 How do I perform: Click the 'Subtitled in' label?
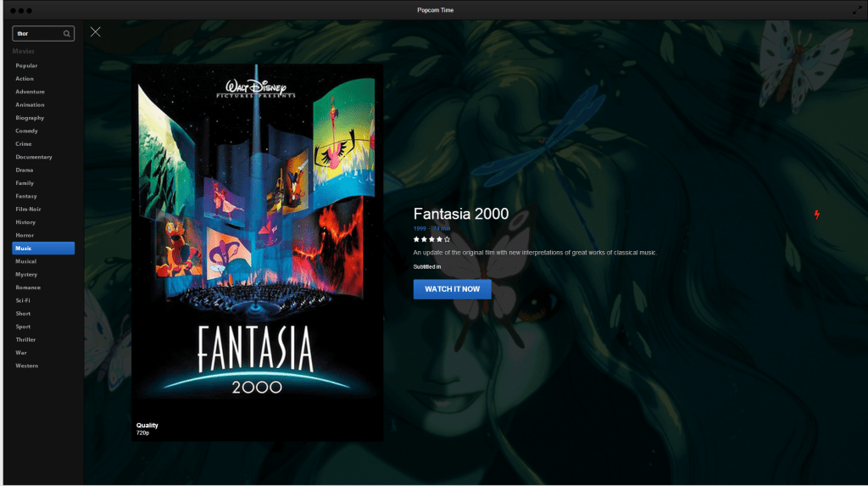[427, 266]
